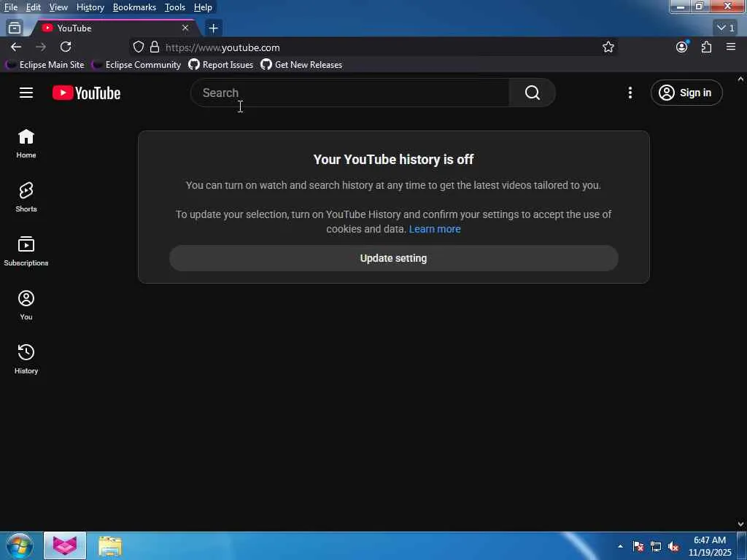Open the browser application menu
Viewport: 747px width, 560px height.
click(x=731, y=47)
